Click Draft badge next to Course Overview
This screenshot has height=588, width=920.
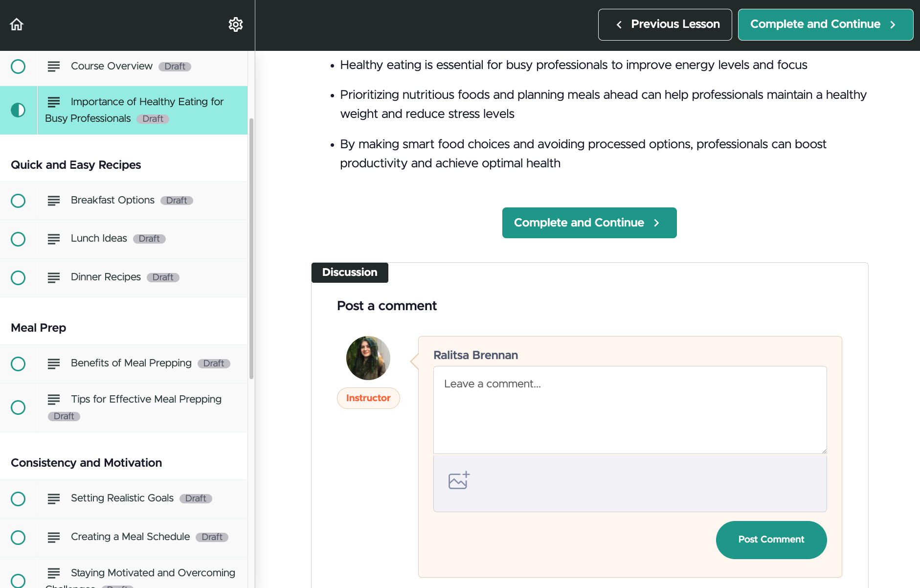click(175, 67)
